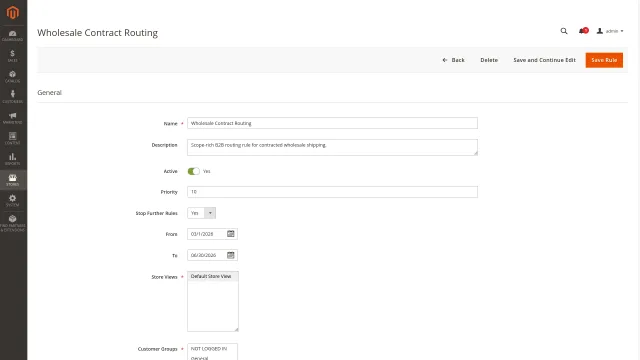
Task: Open the notifications bell
Action: (583, 31)
